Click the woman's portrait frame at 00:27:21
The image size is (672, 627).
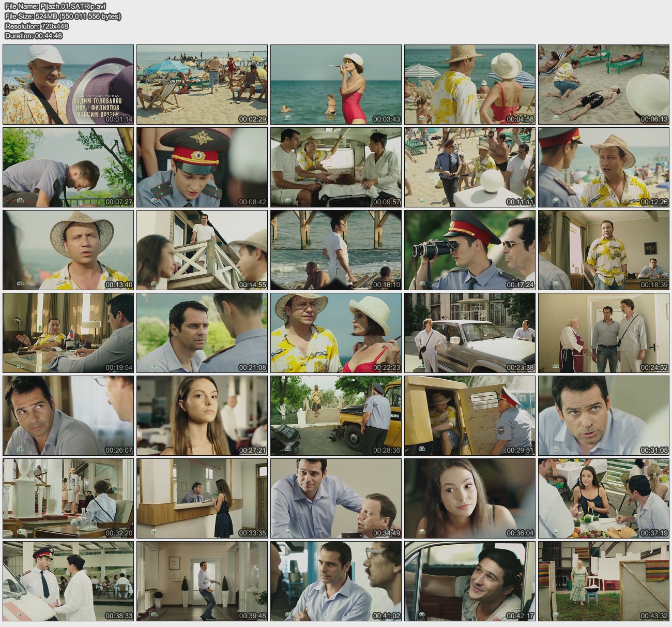(x=202, y=415)
